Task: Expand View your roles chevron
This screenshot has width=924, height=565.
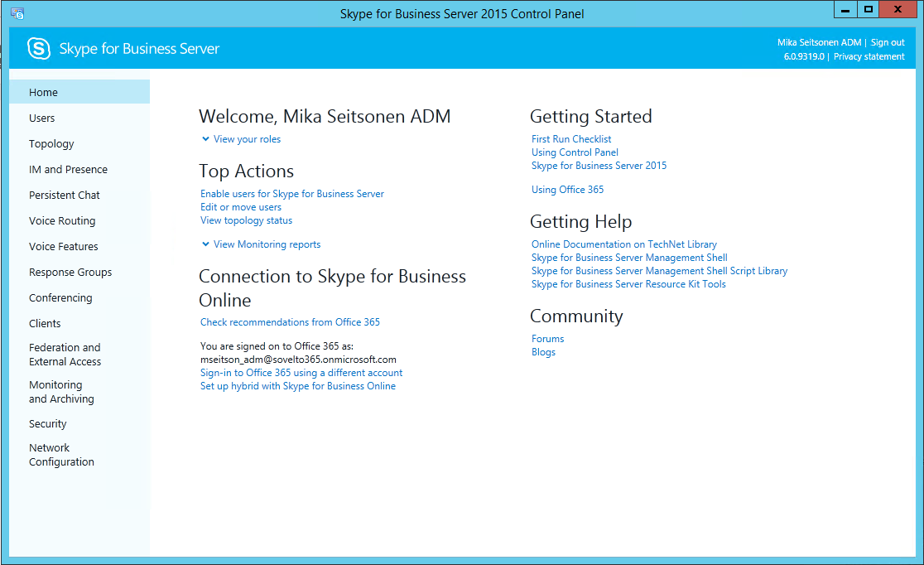Action: [x=205, y=139]
